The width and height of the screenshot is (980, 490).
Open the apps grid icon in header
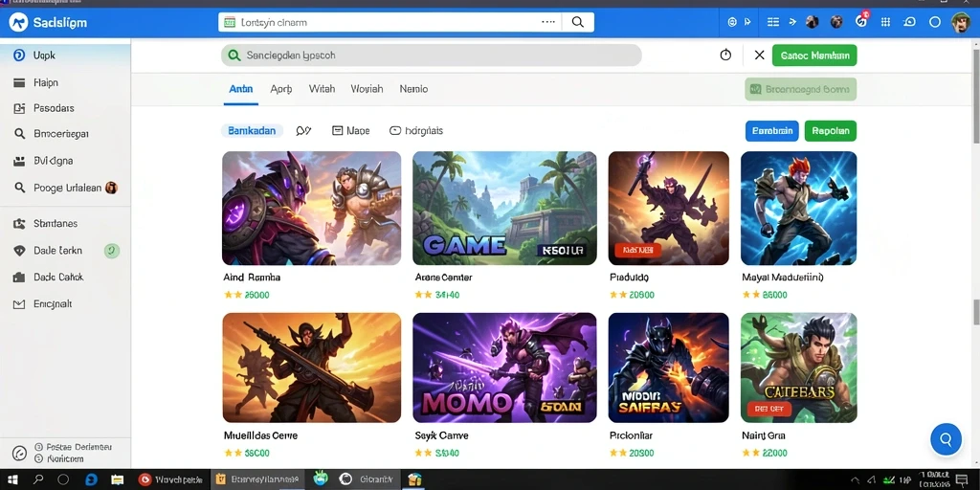click(885, 22)
